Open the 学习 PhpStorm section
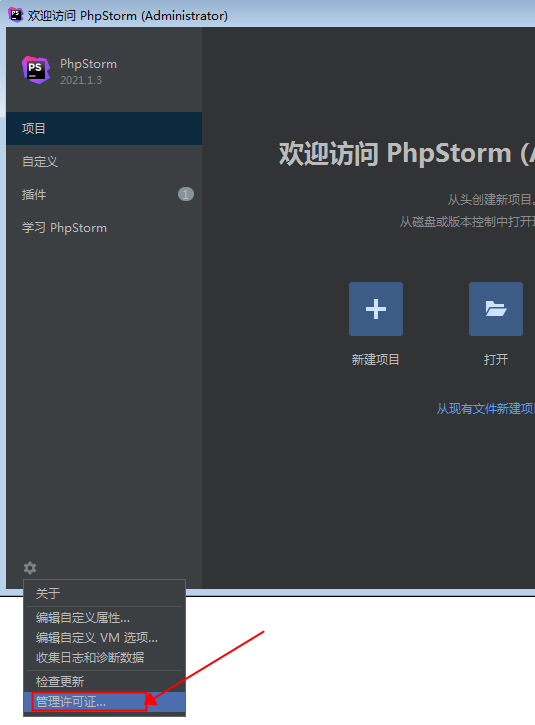This screenshot has height=725, width=535. coord(104,228)
